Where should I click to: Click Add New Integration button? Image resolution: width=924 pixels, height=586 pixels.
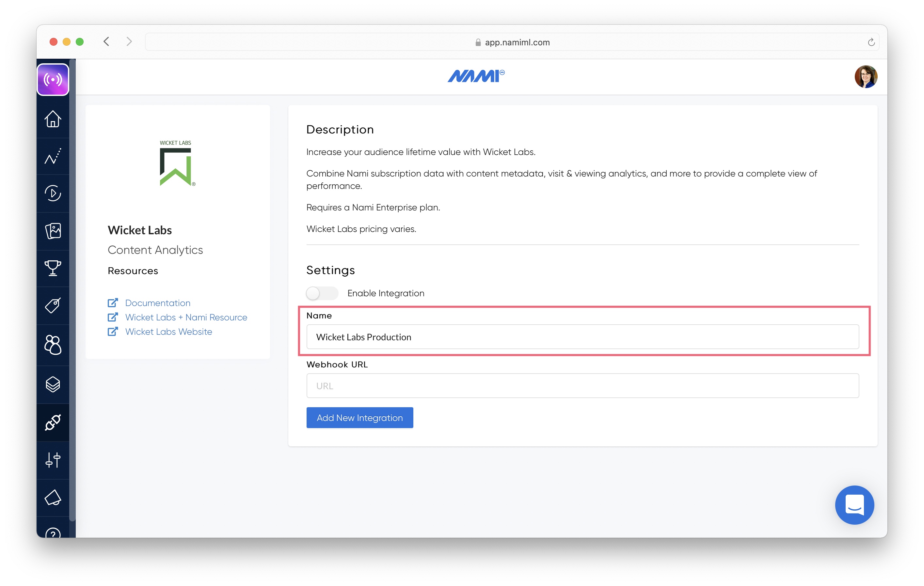(359, 418)
